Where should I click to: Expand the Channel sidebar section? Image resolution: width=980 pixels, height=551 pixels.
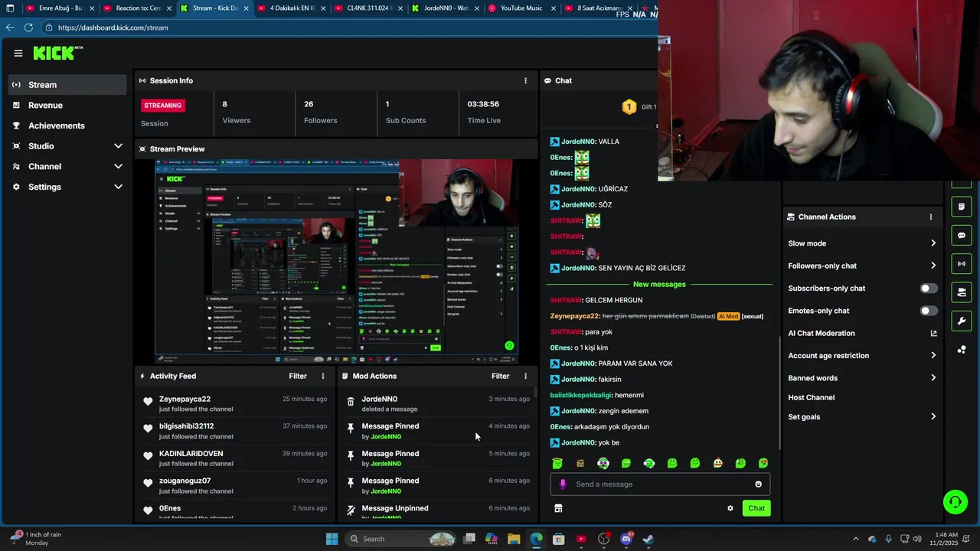click(x=118, y=166)
